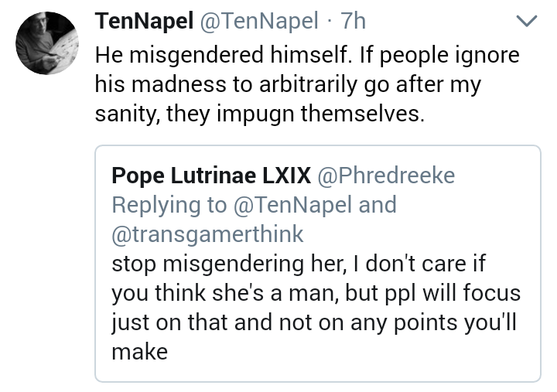Viewport: 557px width, 392px height.
Task: Select the main tweet text body
Action: 307,84
